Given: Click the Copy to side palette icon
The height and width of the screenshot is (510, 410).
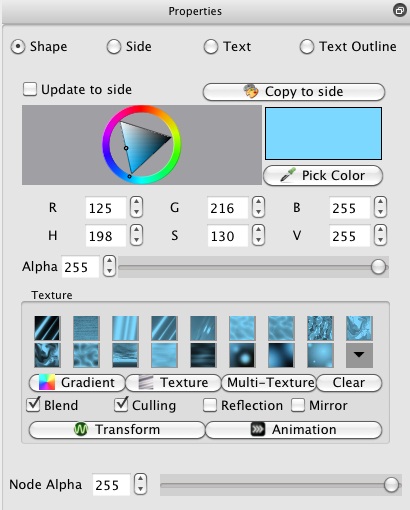Looking at the screenshot, I should (251, 91).
